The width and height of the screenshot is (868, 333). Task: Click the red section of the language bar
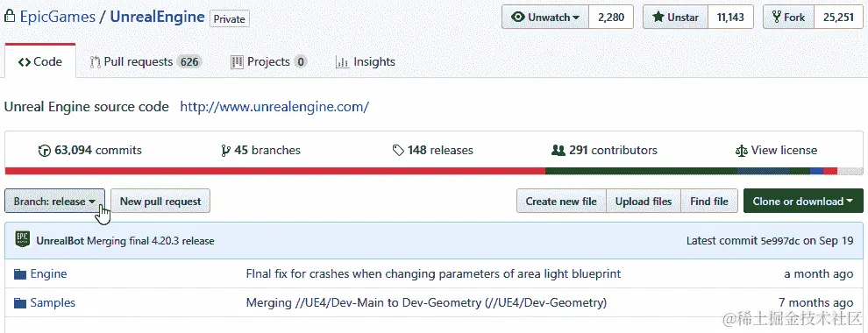[x=274, y=171]
